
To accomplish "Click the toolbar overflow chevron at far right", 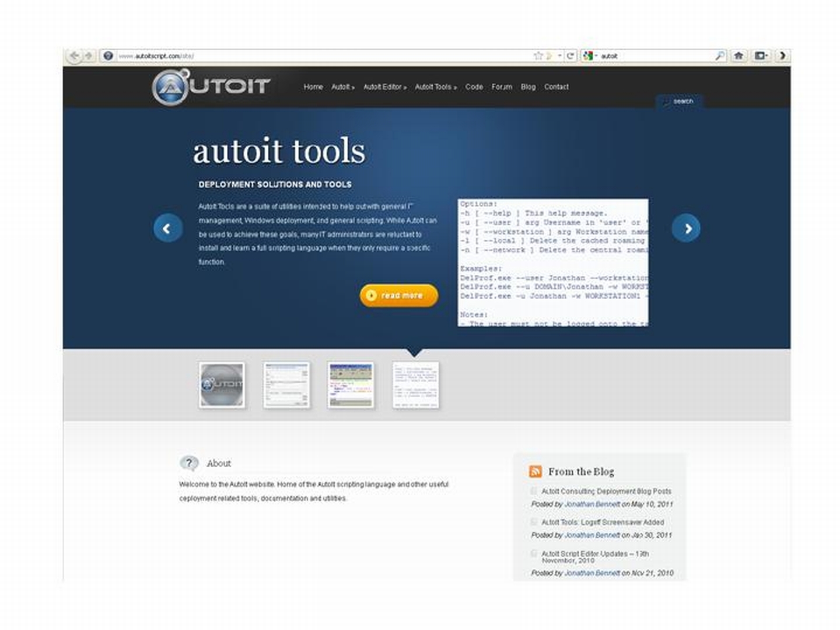I will [x=782, y=56].
